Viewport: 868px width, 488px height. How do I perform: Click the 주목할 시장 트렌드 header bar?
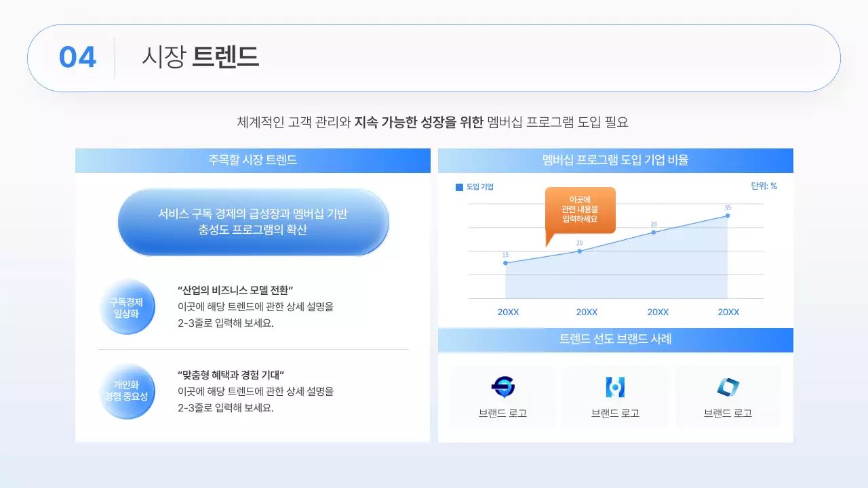click(253, 161)
